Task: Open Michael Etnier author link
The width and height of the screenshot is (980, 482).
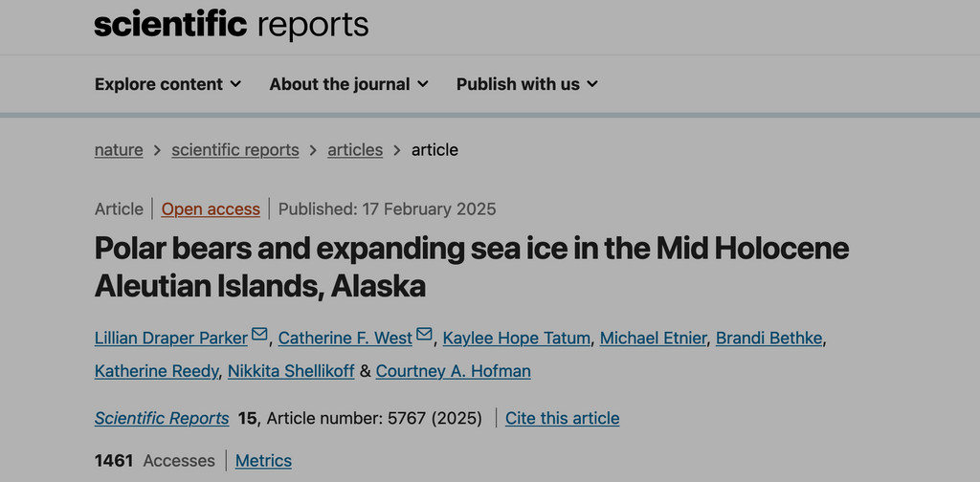Action: pos(654,338)
